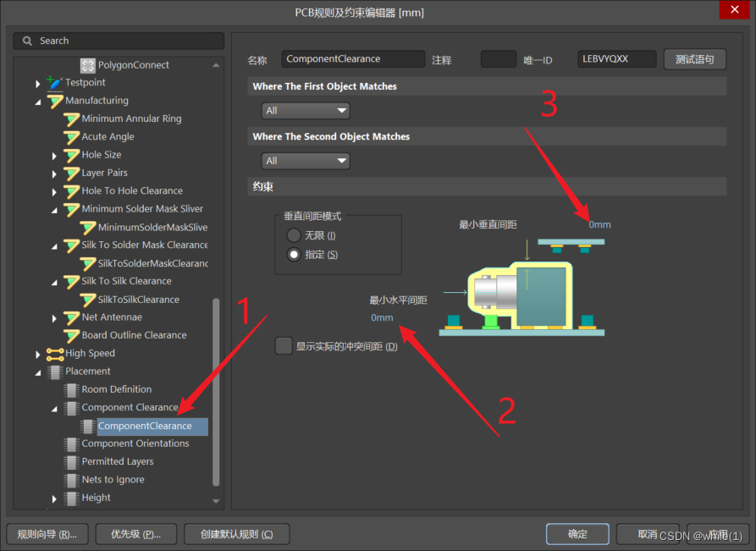Select Permitted Layers in the rule tree
Viewport: 756px width, 551px height.
pyautogui.click(x=116, y=461)
